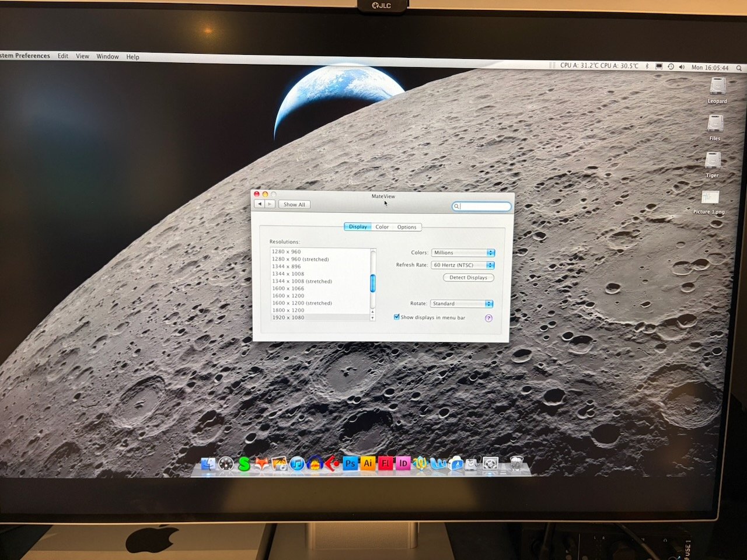The height and width of the screenshot is (560, 747).
Task: Open the Window menu
Action: (x=107, y=57)
